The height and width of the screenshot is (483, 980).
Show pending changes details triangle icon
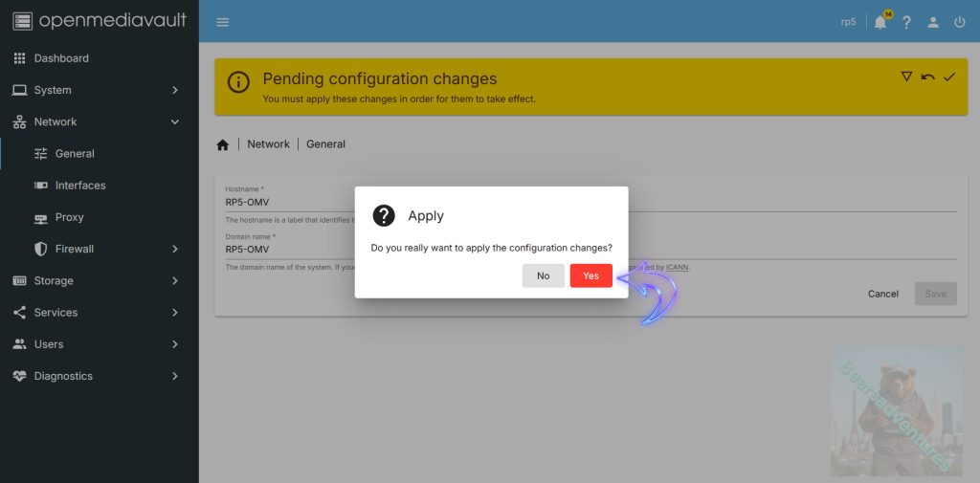pyautogui.click(x=906, y=77)
